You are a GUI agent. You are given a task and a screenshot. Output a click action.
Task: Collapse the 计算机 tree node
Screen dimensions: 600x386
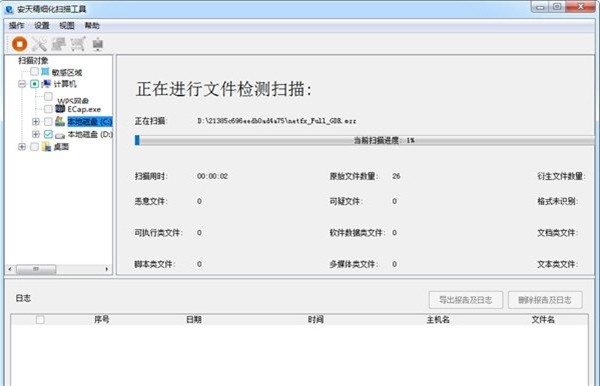point(22,84)
